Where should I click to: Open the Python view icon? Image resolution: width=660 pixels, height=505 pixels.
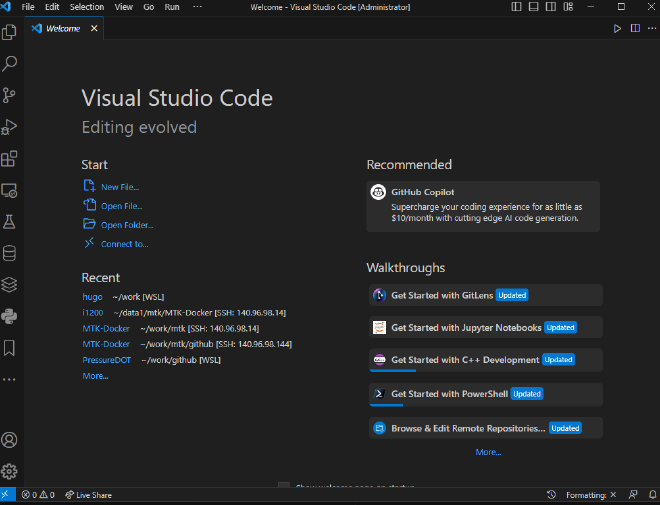9,316
